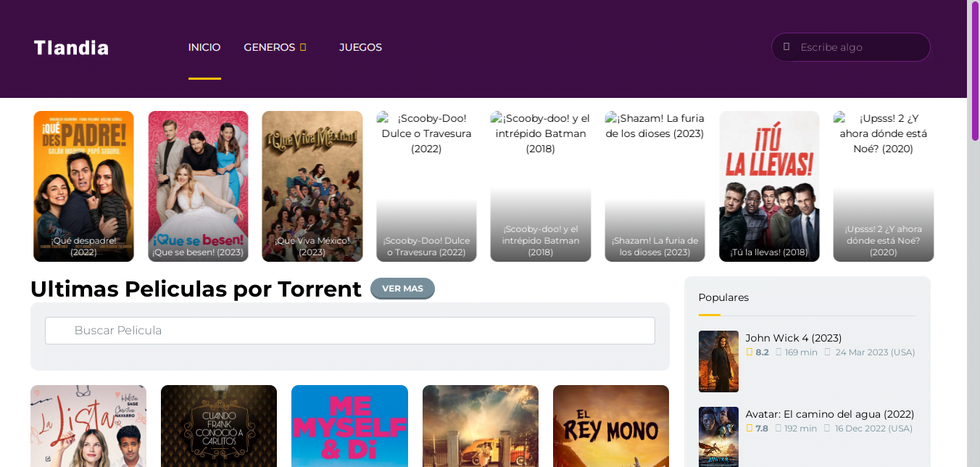Click the John Wick 4 release date calendar icon
This screenshot has height=467, width=980.
(x=827, y=352)
